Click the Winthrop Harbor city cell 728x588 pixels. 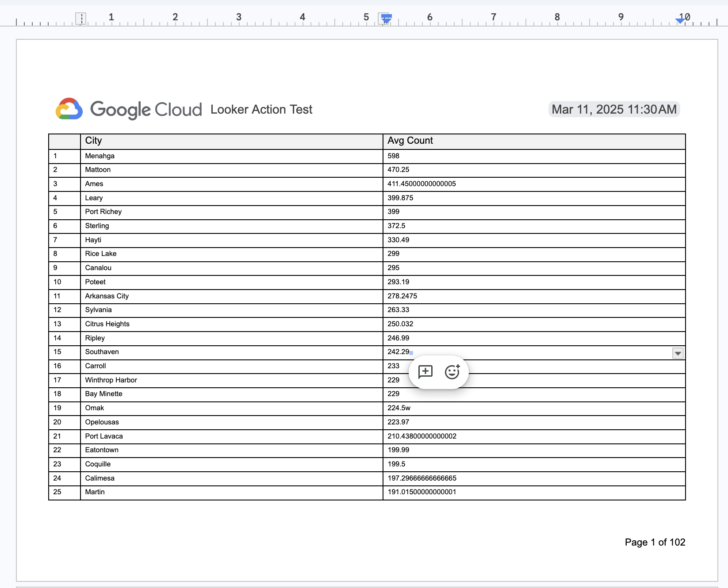tap(231, 380)
